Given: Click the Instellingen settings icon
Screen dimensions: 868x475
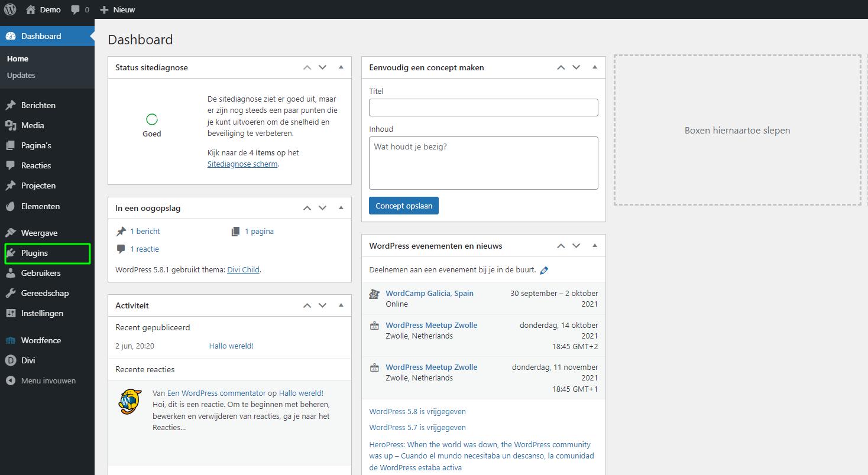Looking at the screenshot, I should [11, 313].
